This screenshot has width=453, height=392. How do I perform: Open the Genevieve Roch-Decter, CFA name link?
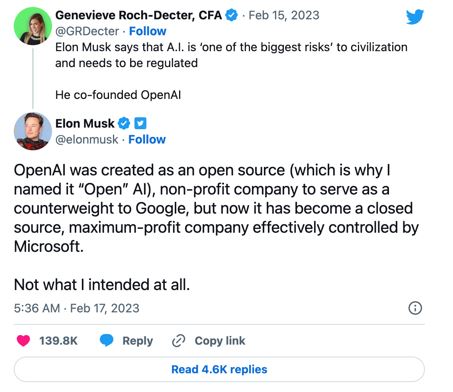[138, 15]
